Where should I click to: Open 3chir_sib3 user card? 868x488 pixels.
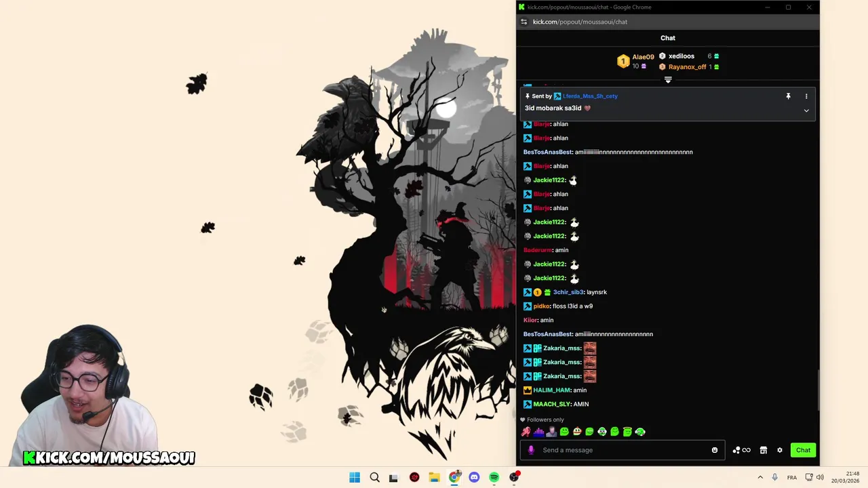point(568,292)
